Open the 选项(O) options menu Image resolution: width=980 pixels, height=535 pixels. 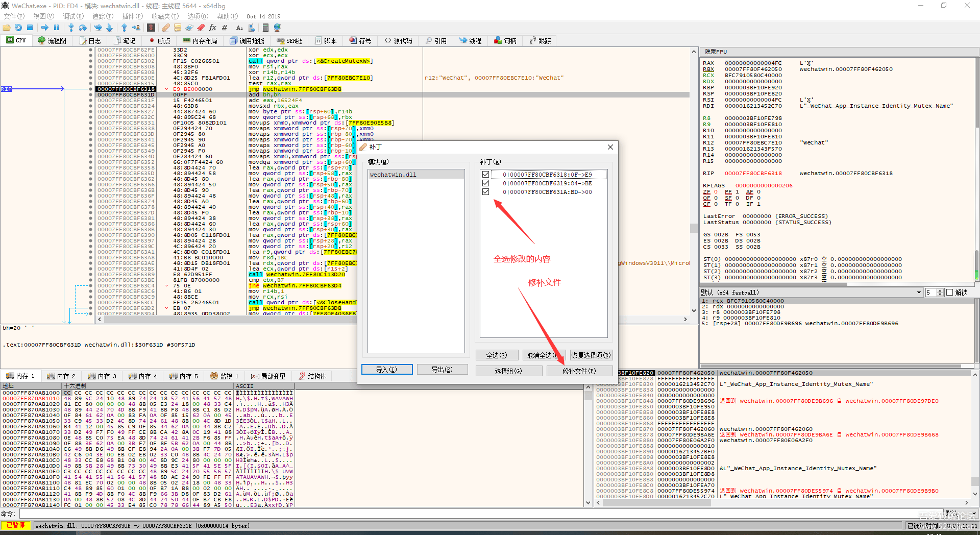tap(198, 16)
